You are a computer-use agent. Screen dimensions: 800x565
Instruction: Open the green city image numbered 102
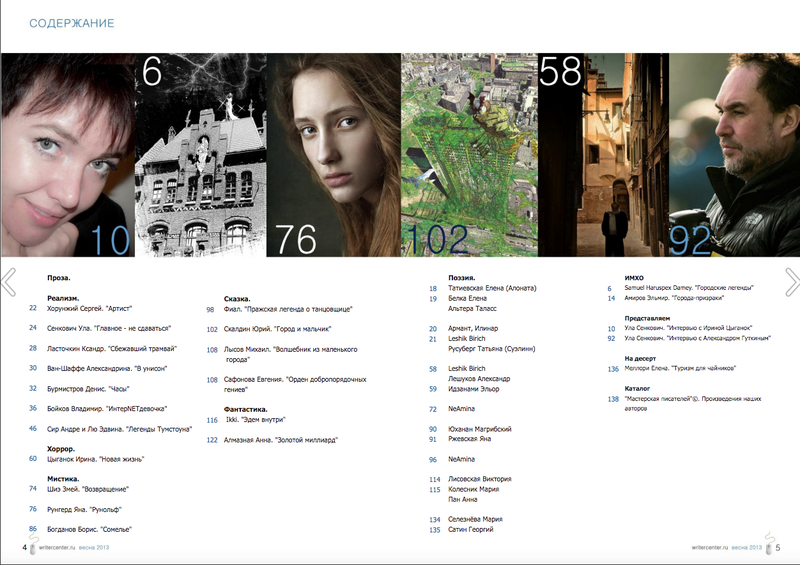click(469, 155)
